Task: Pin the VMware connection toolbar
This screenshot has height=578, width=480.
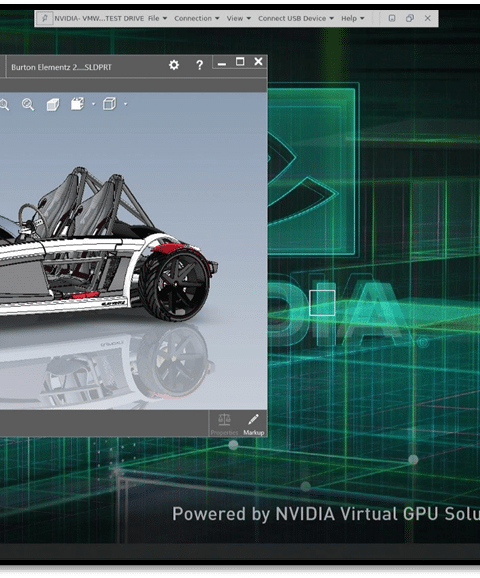Action: pos(45,18)
